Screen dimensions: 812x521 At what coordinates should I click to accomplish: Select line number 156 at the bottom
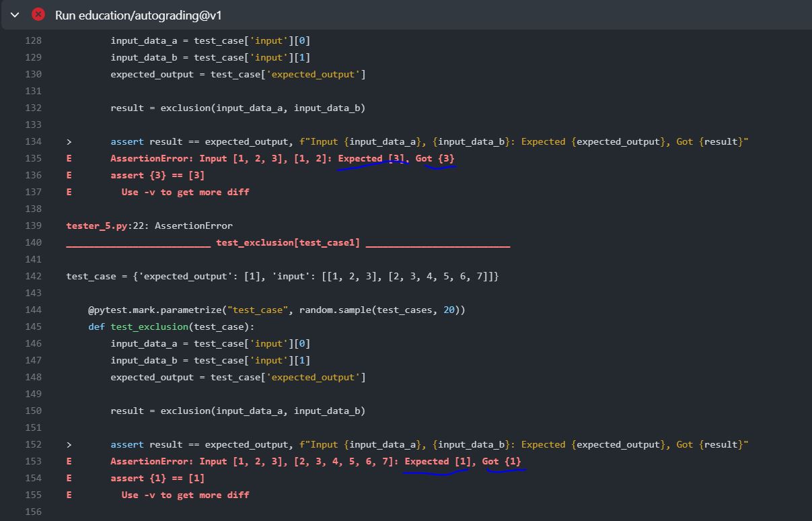(x=34, y=512)
